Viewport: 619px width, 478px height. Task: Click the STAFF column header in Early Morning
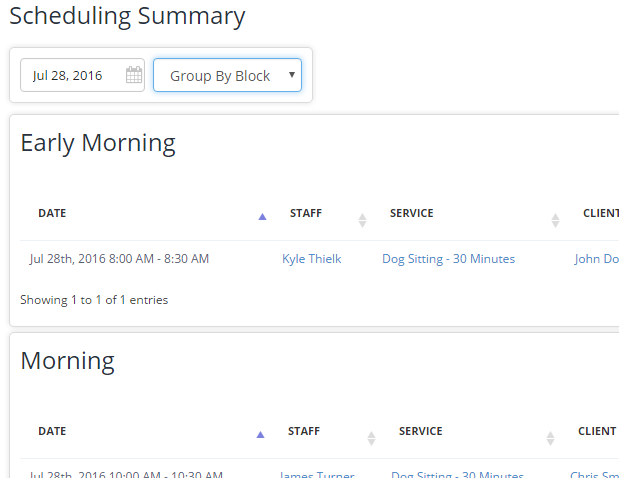click(x=306, y=213)
